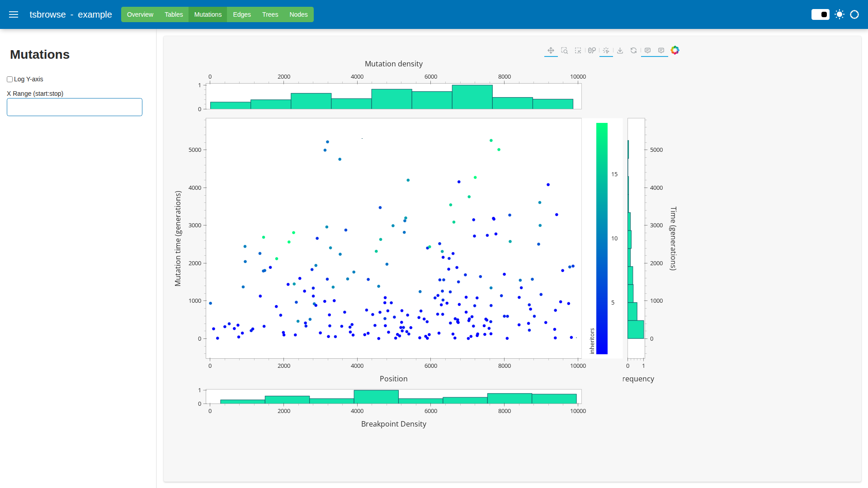Switch to the Overview tab

point(140,14)
